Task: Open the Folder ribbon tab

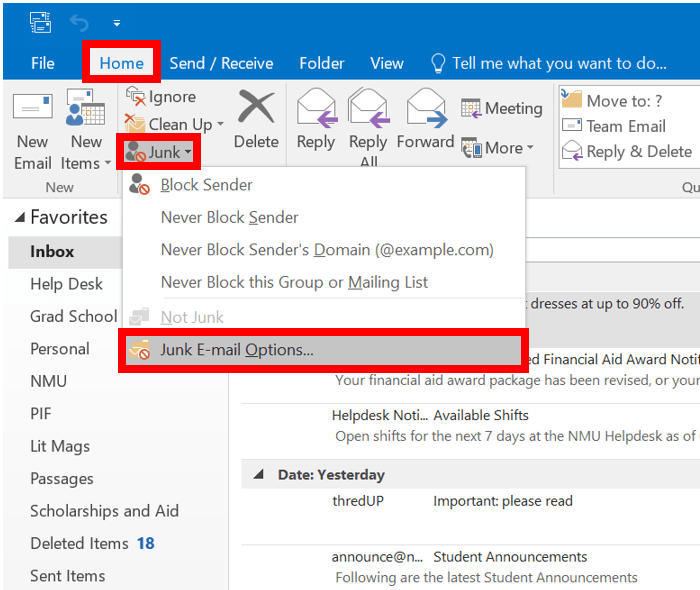Action: point(322,63)
